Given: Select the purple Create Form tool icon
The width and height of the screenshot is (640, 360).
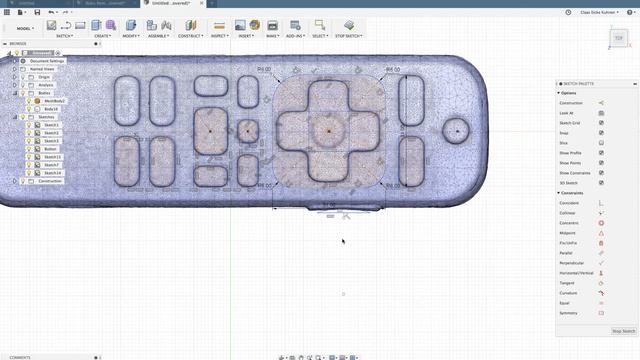Looking at the screenshot, I should coord(111,25).
